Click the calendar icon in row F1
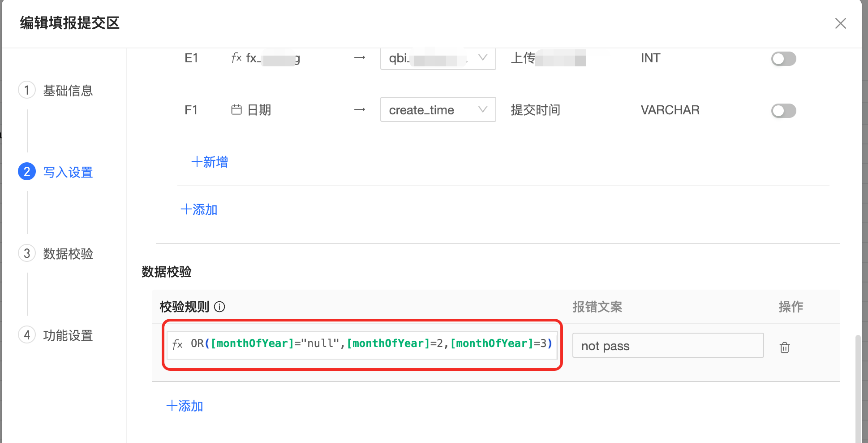868x443 pixels. [236, 110]
